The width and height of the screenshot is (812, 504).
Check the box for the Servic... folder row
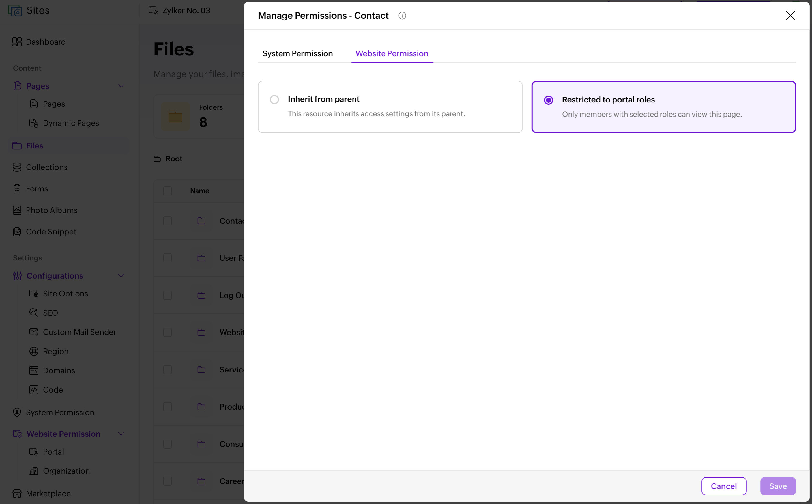point(167,370)
